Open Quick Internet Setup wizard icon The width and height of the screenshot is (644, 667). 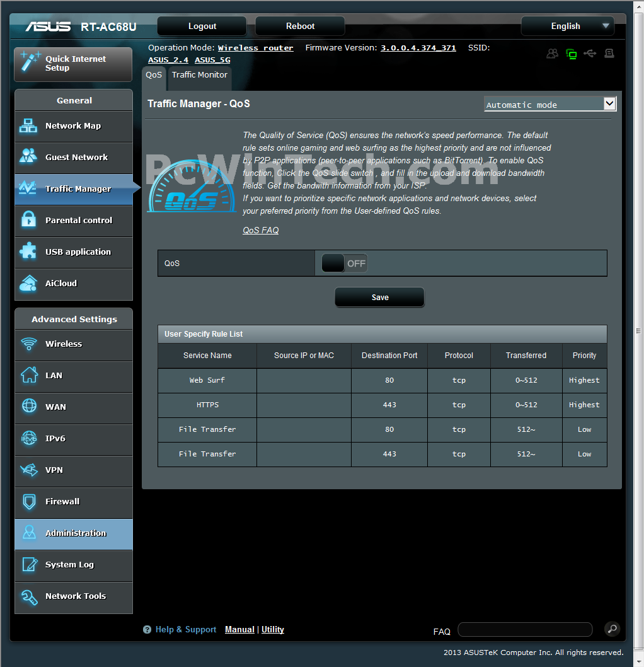pos(30,62)
